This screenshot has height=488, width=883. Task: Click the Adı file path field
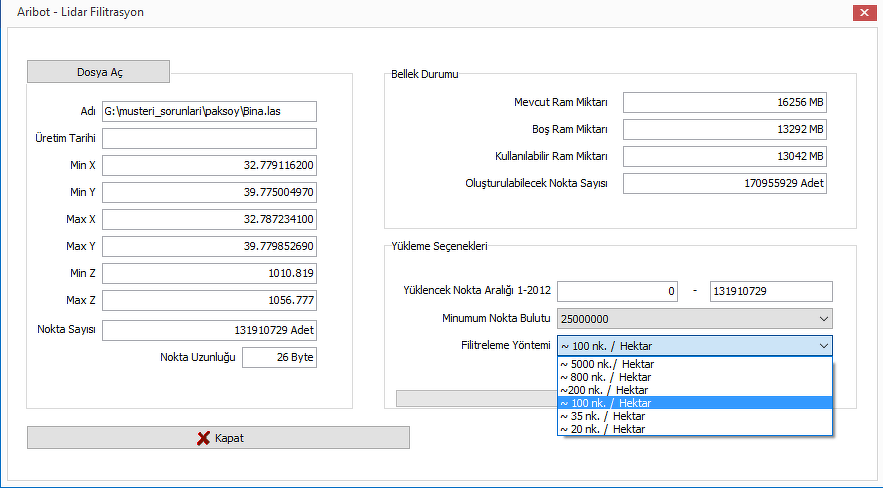coord(209,111)
